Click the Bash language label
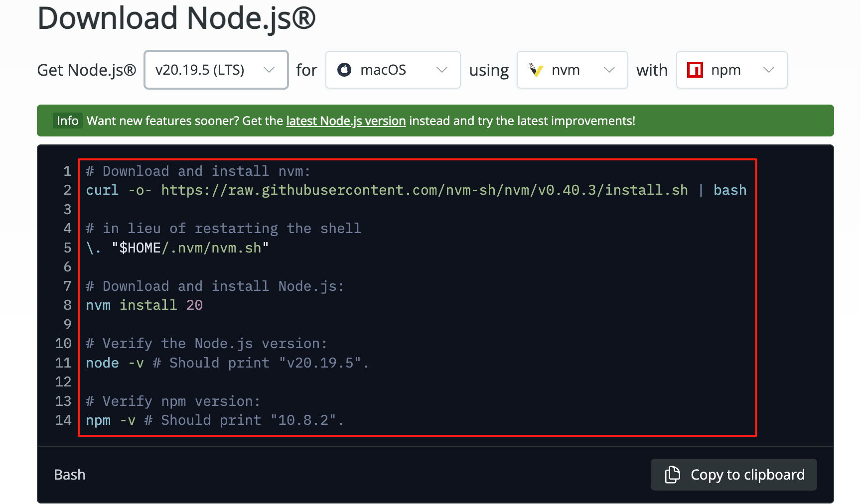Screen dimensions: 861x504 coord(70,475)
